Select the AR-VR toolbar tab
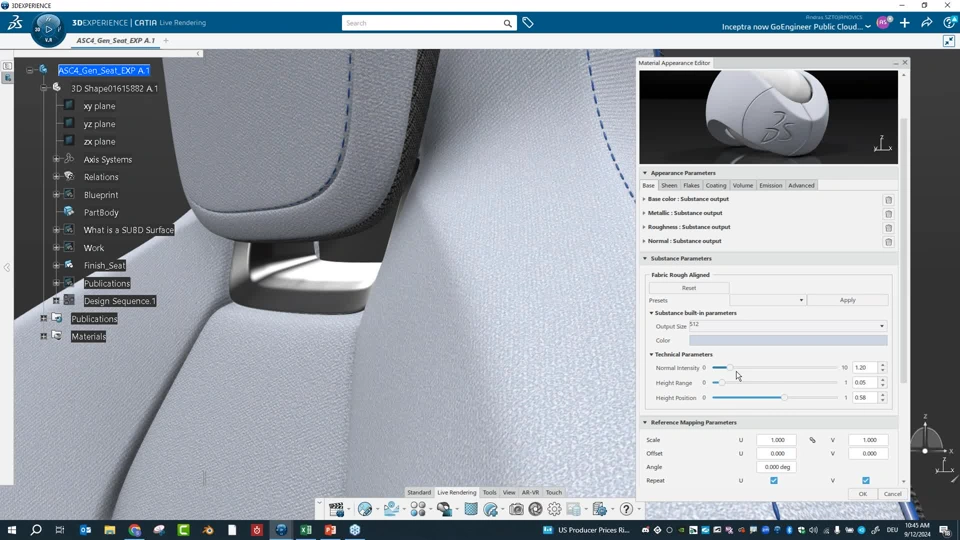Screen dimensions: 960x540 click(x=530, y=493)
